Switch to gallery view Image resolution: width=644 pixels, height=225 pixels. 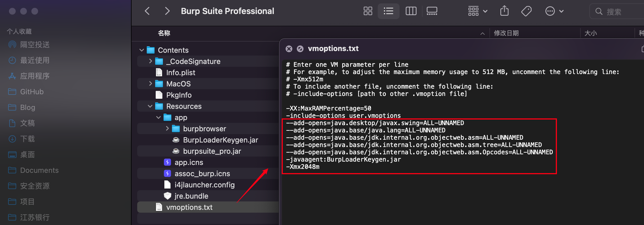[x=432, y=11]
